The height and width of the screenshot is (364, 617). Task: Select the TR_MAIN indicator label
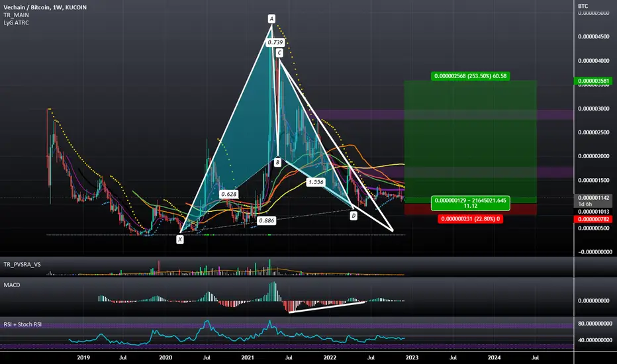click(16, 15)
